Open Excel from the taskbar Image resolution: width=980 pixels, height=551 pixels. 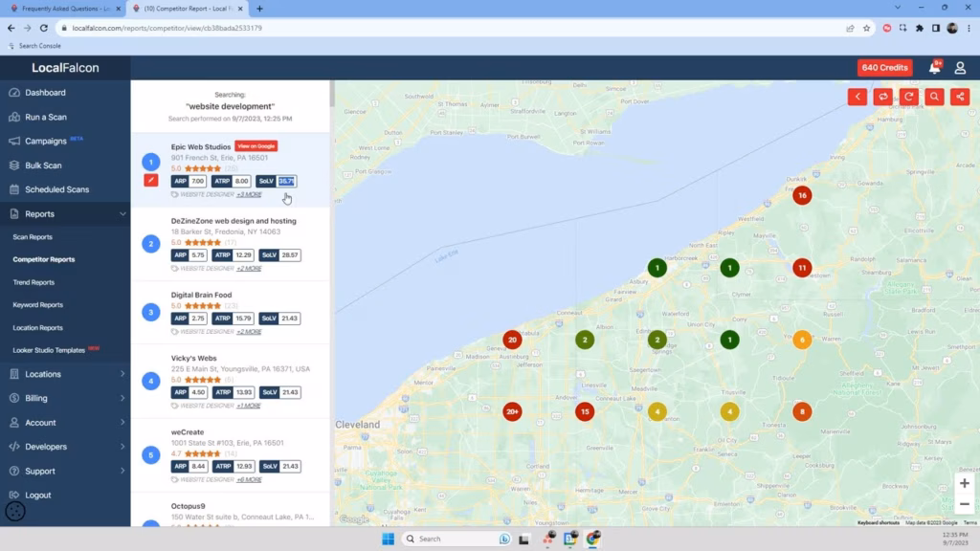(571, 539)
